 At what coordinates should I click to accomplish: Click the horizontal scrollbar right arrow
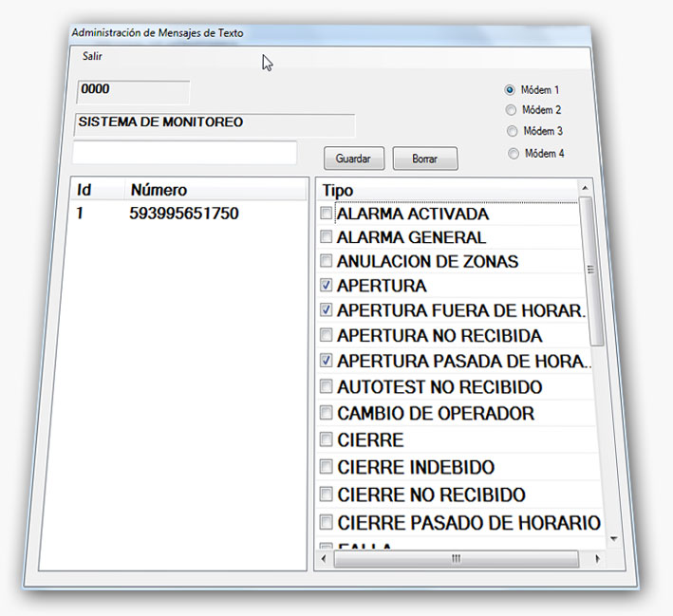click(x=596, y=559)
